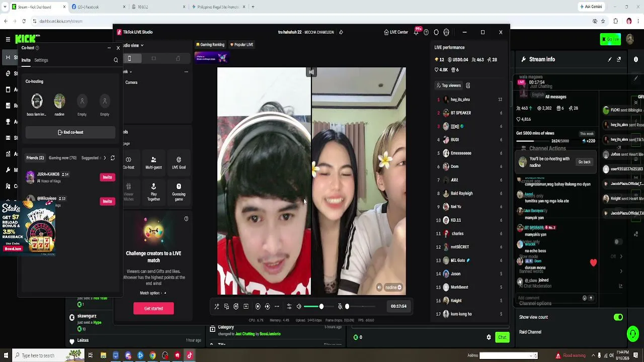Open the Popular LIVE tab
Screen dimensions: 644x362
(x=242, y=45)
